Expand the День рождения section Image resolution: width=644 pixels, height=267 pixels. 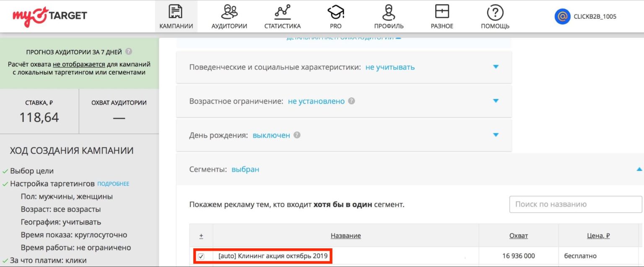coord(496,135)
